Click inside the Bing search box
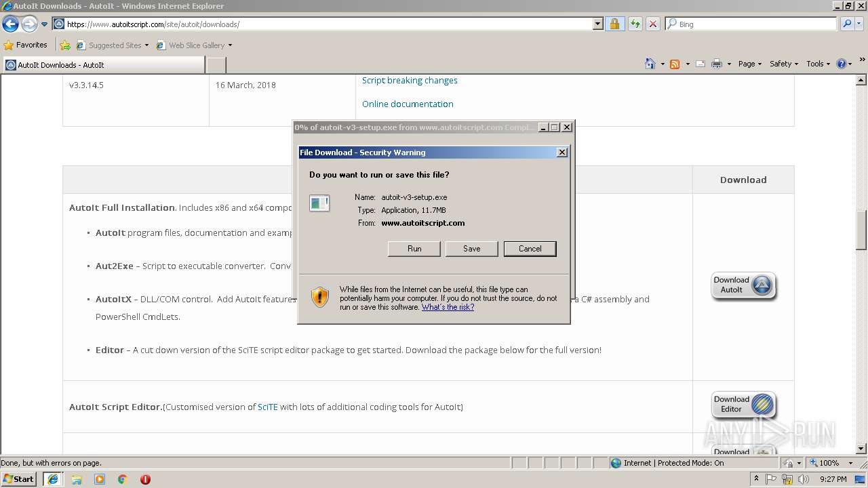This screenshot has width=868, height=488. (756, 24)
